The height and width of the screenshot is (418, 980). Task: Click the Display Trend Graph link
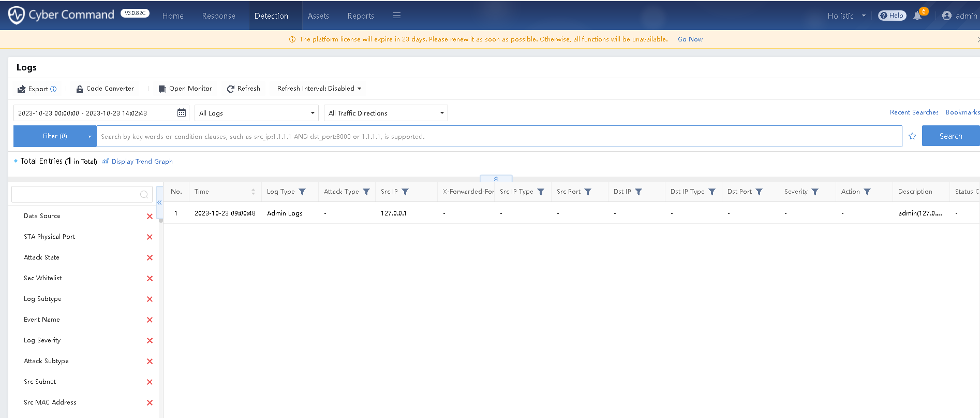[142, 162]
